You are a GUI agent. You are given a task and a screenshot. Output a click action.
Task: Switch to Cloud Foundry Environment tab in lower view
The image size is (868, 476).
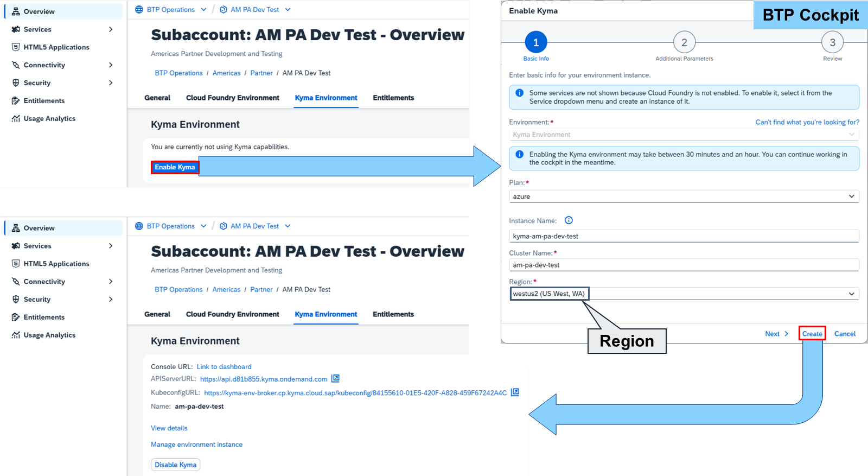233,314
